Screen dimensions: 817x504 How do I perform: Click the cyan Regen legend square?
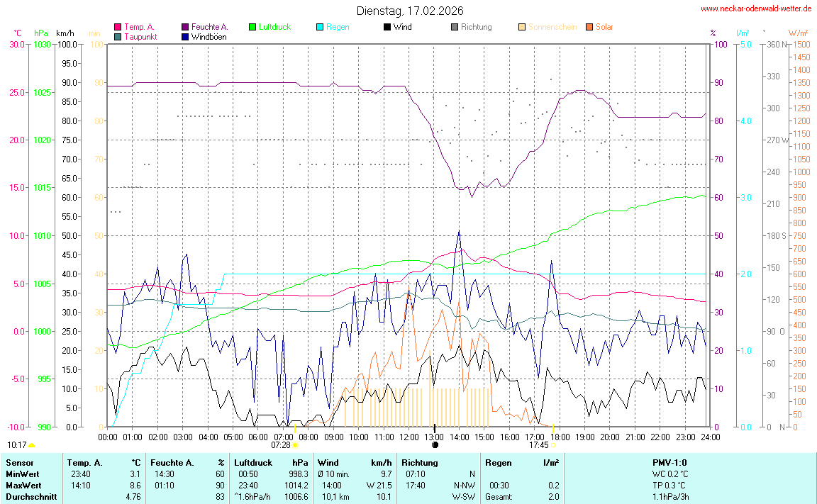[x=320, y=27]
